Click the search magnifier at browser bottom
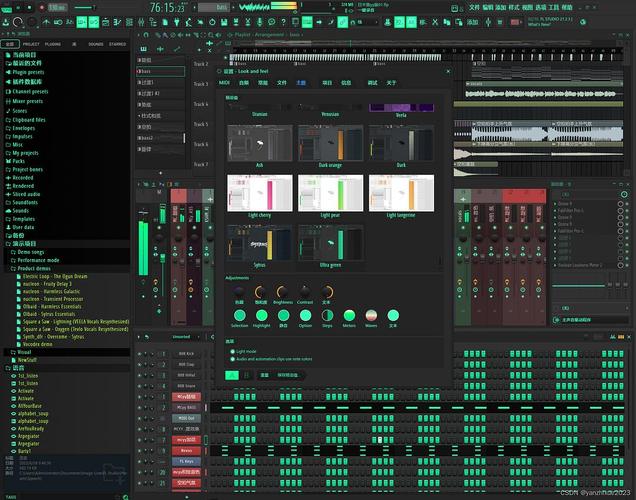 pyautogui.click(x=126, y=497)
